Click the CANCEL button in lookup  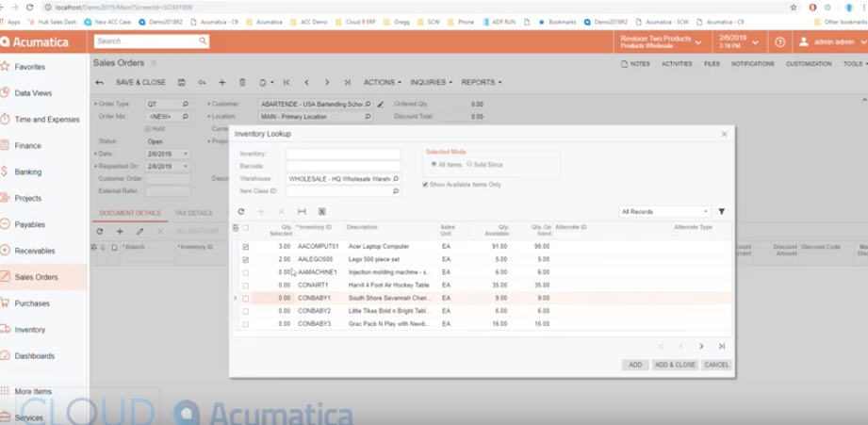click(716, 366)
